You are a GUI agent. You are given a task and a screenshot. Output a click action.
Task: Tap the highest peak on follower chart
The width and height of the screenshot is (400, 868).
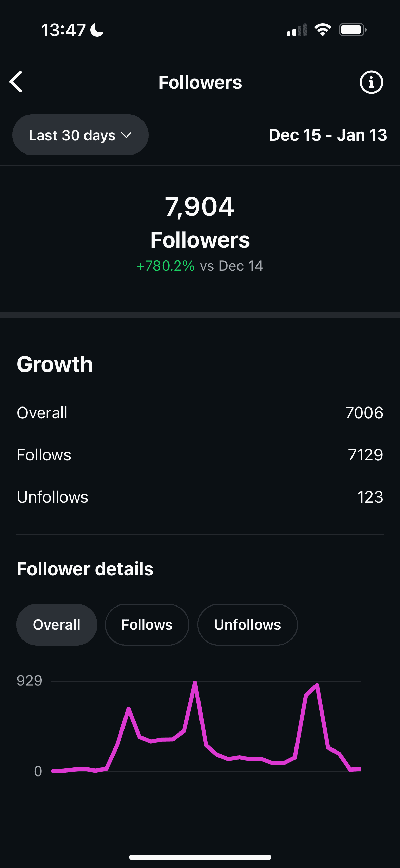tap(195, 682)
